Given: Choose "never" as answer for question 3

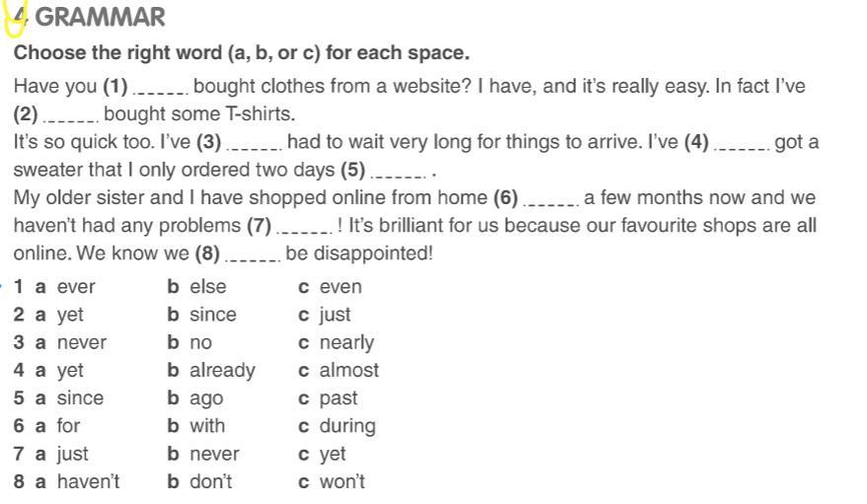Looking at the screenshot, I should pyautogui.click(x=81, y=342).
